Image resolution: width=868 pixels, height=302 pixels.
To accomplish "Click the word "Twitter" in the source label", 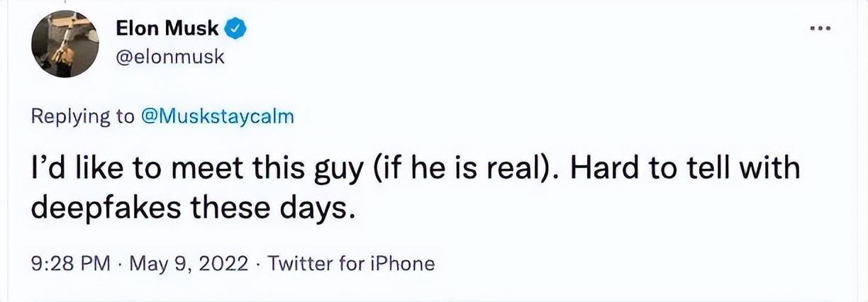I will pyautogui.click(x=301, y=264).
